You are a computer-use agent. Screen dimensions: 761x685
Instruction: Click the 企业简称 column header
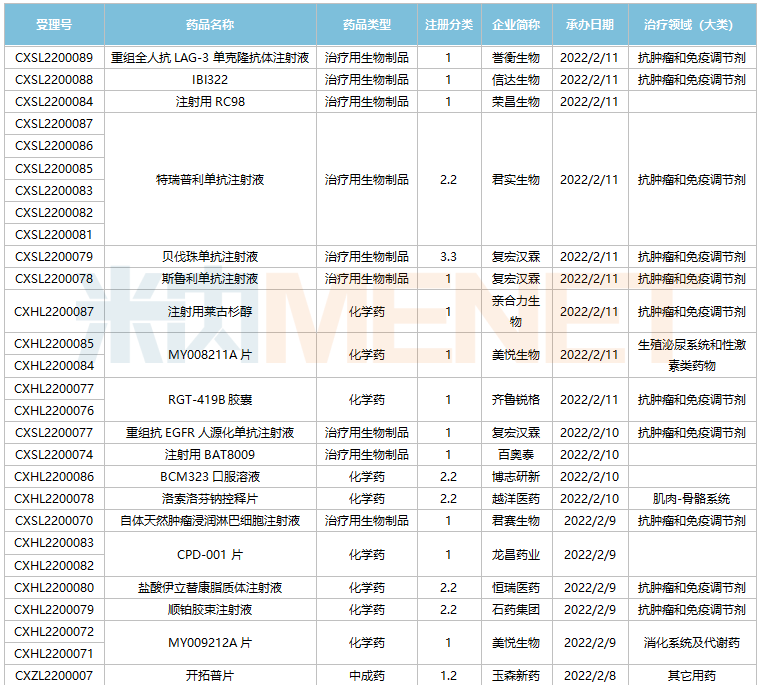pos(516,25)
